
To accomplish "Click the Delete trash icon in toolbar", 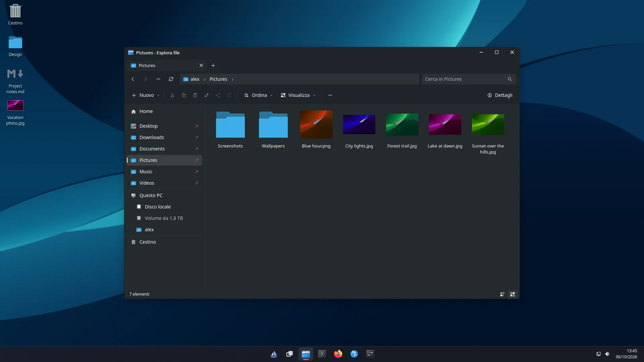I will coord(229,95).
